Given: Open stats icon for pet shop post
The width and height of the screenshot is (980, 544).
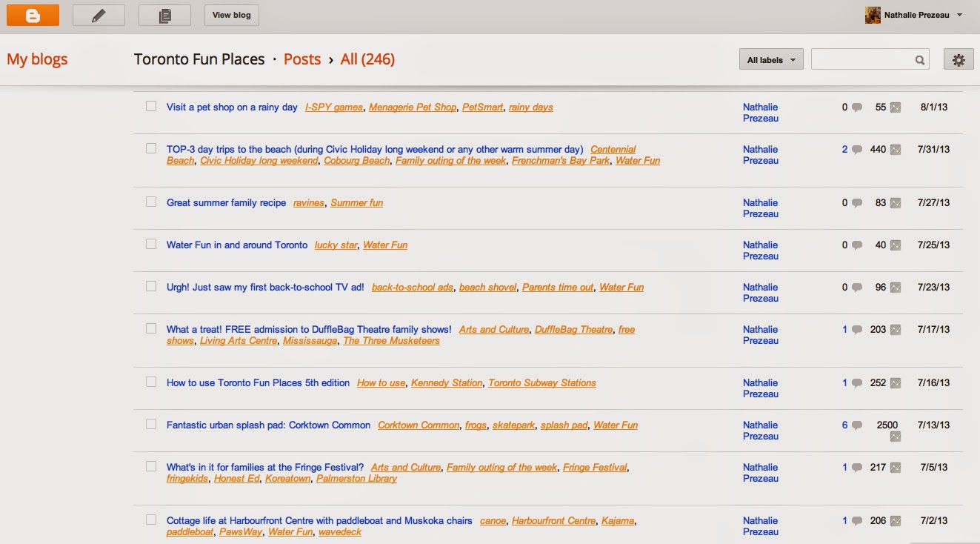Looking at the screenshot, I should tap(896, 107).
